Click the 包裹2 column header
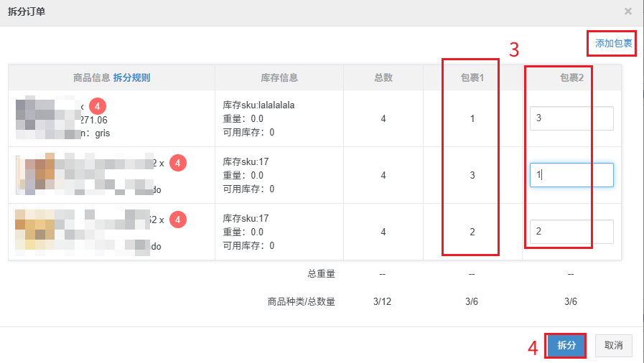 (571, 77)
